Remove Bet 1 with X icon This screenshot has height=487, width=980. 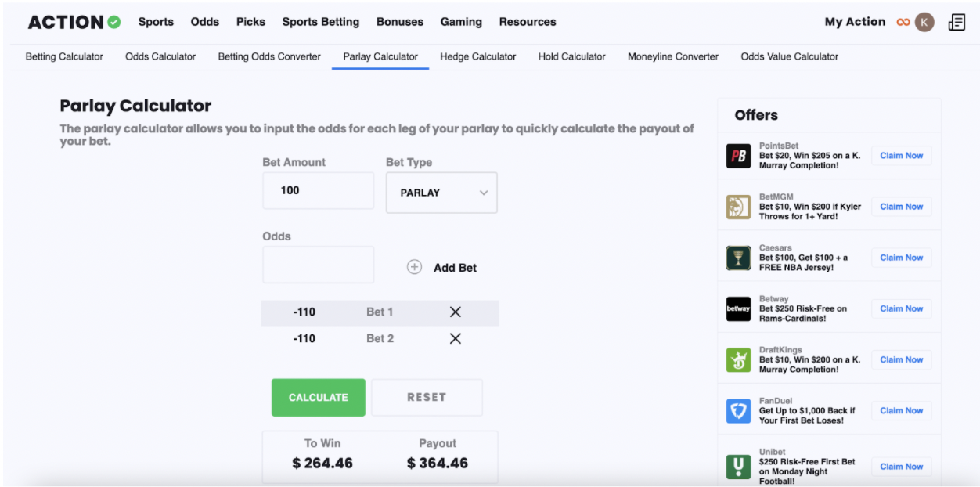(x=456, y=312)
